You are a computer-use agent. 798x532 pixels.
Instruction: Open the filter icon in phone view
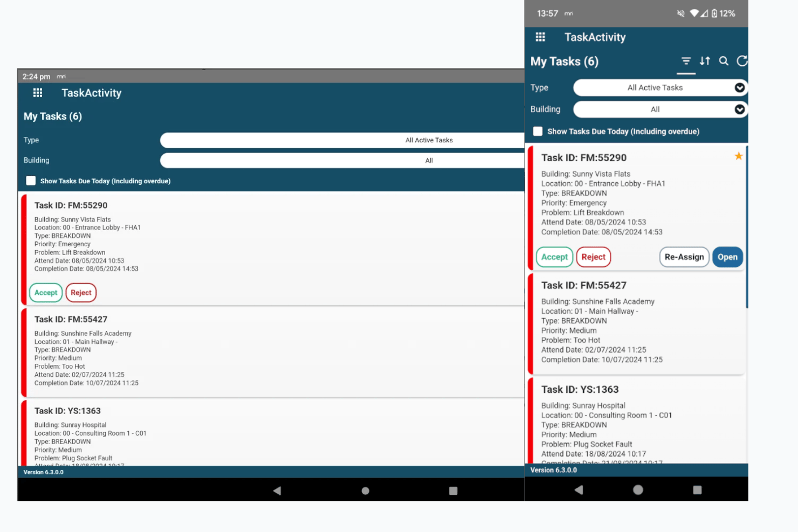coord(686,61)
